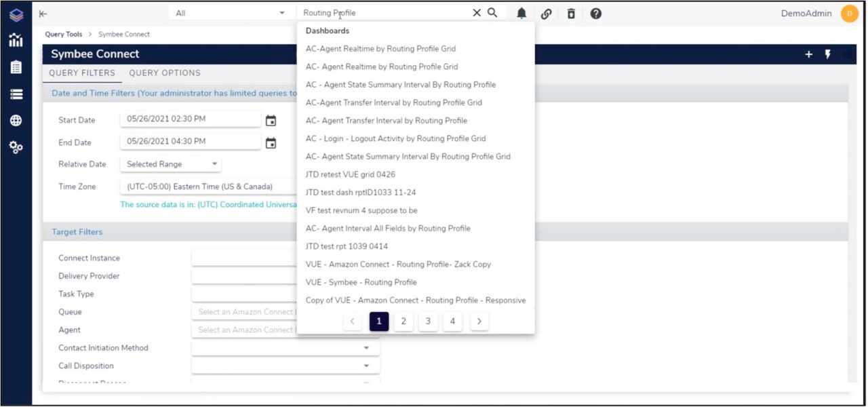Switch to the QUERY OPTIONS tab

click(x=165, y=73)
